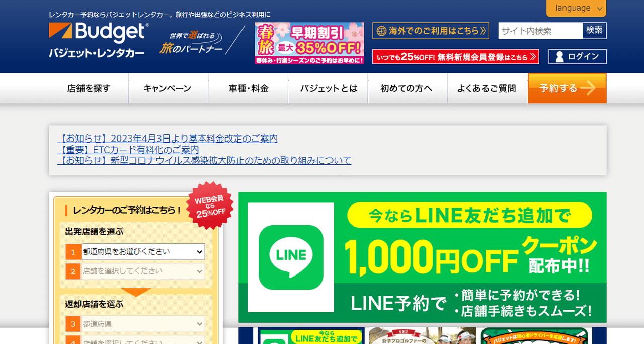
Task: Open the 店舗を探す menu
Action: [89, 88]
